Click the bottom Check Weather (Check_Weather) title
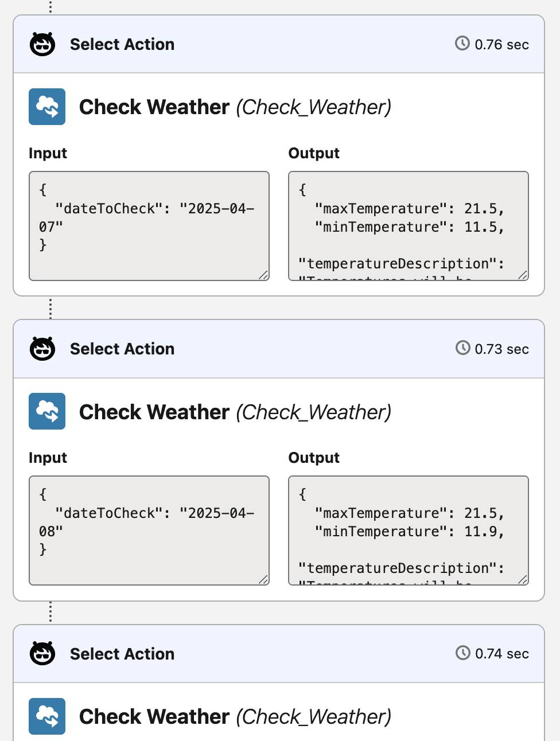The width and height of the screenshot is (560, 741). pyautogui.click(x=235, y=716)
